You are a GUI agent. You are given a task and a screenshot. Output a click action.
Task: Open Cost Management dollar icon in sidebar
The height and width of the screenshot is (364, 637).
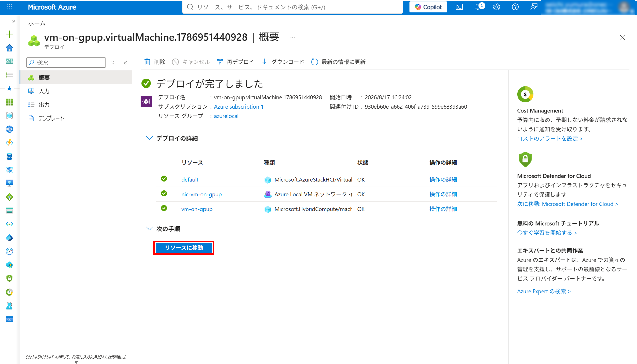(x=9, y=292)
